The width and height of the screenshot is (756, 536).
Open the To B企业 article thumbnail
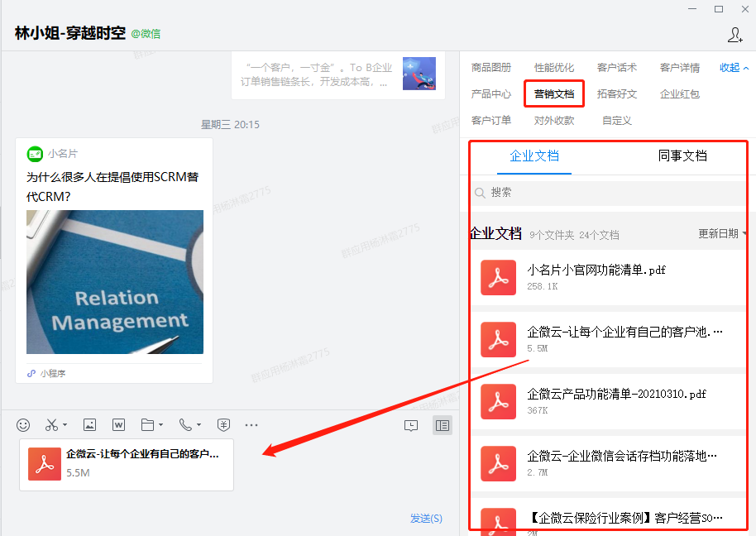419,74
